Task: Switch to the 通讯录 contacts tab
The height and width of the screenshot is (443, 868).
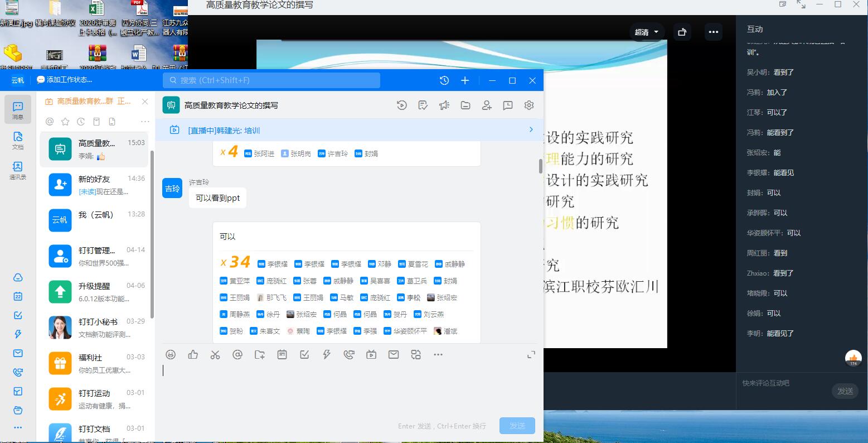Action: (18, 170)
